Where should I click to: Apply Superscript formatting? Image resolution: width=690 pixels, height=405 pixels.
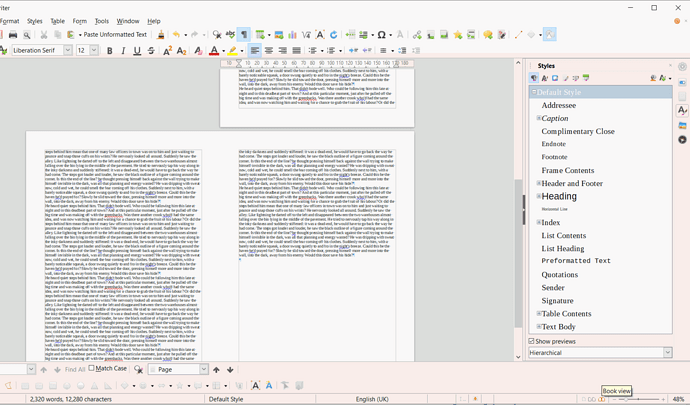[x=167, y=51]
